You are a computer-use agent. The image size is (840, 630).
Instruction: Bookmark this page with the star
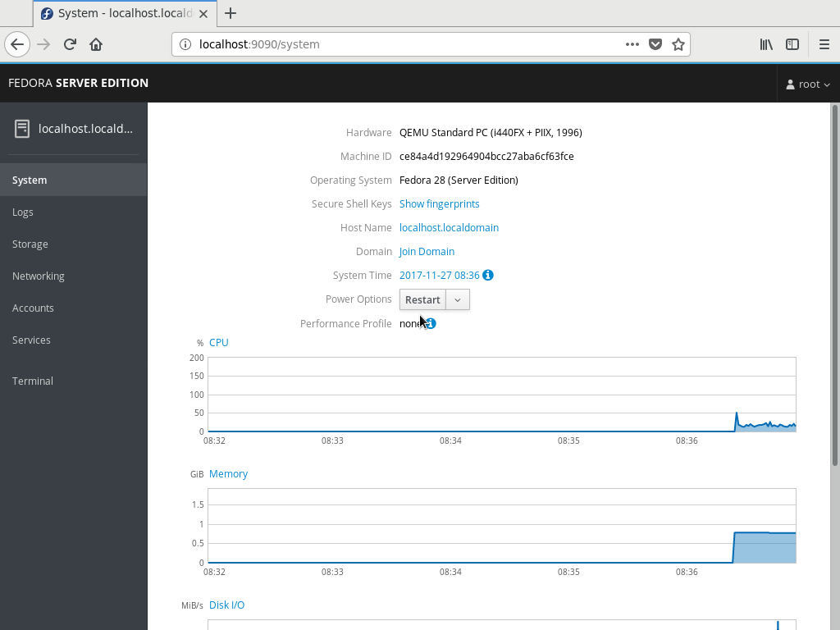(678, 44)
